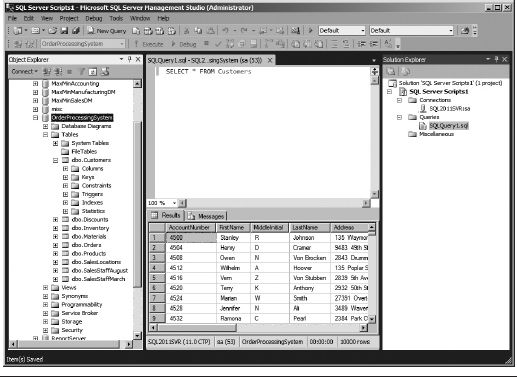This screenshot has width=517, height=377.
Task: Open the OrderProcessingSystem database dropdown
Action: point(122,44)
